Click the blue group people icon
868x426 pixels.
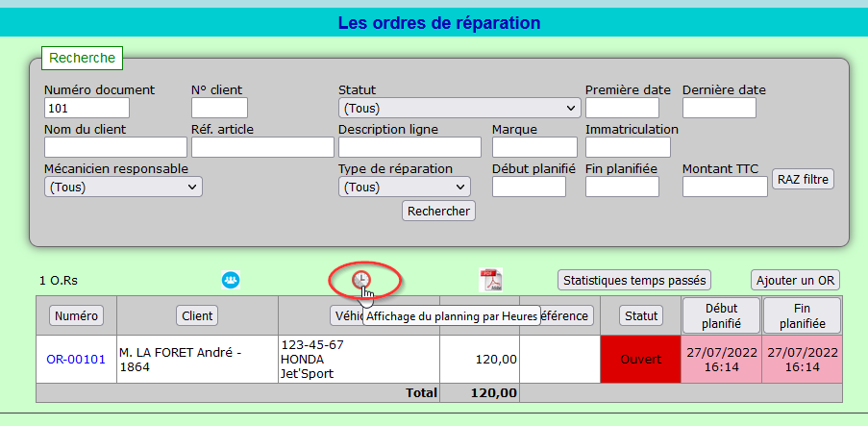click(231, 280)
